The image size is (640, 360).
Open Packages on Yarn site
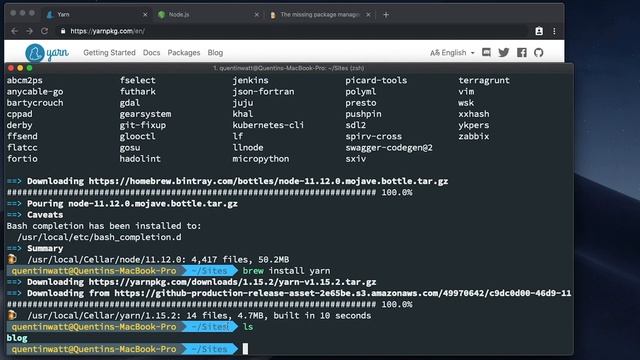(184, 53)
